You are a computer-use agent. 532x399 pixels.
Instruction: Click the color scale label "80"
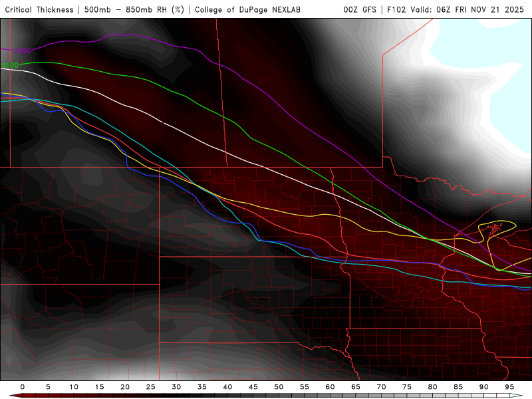click(433, 387)
